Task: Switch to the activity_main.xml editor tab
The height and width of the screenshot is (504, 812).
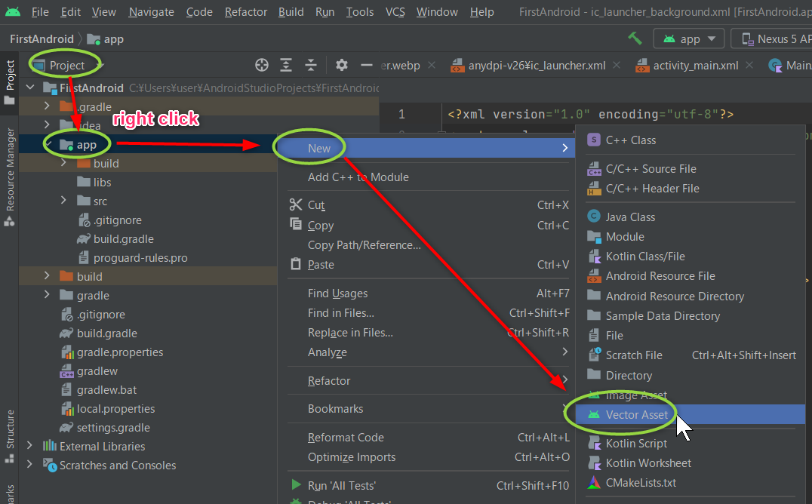Action: [694, 65]
